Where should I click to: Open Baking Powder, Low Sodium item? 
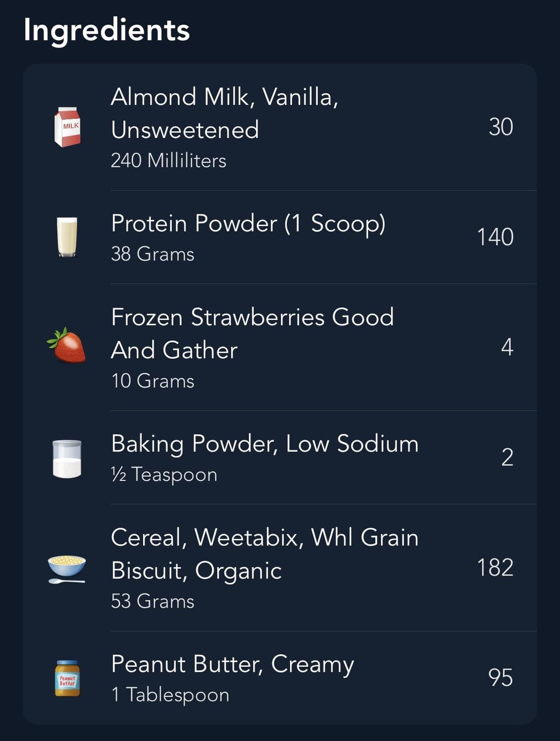[280, 457]
